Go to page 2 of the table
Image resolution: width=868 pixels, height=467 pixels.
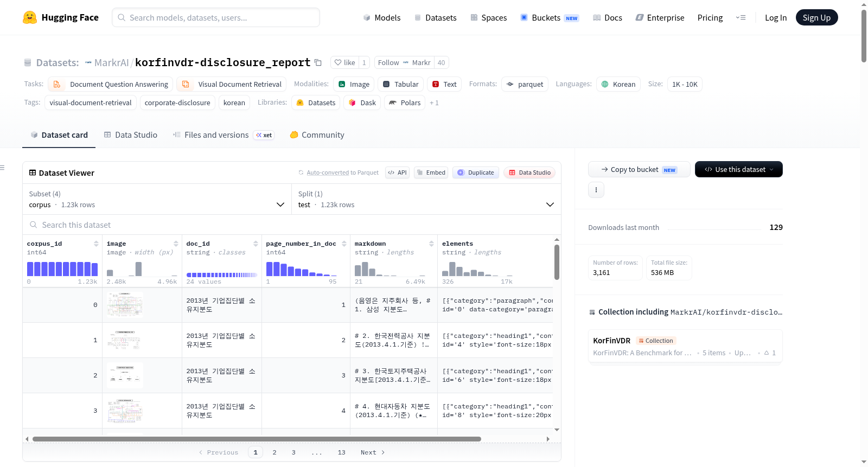[275, 453]
